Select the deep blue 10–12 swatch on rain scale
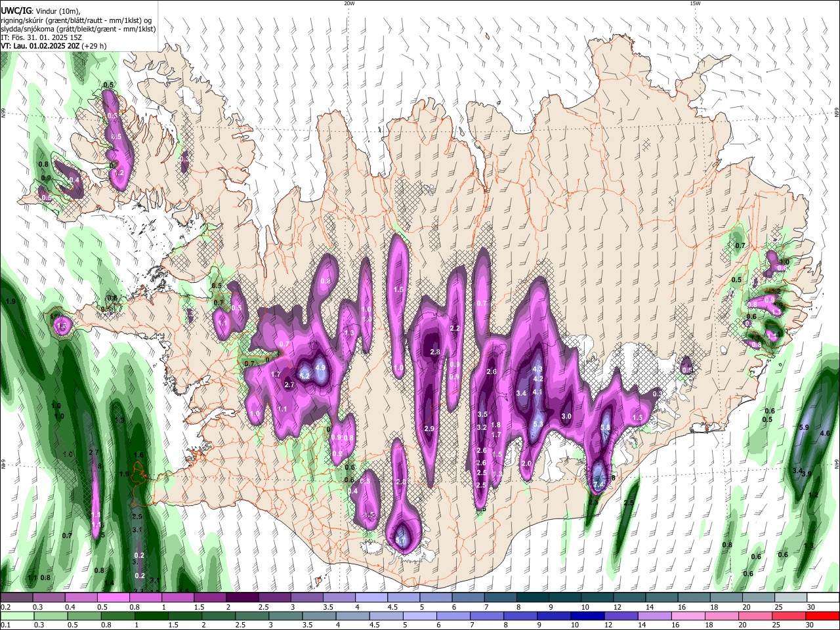Viewport: 840px width, 630px height. 587,616
